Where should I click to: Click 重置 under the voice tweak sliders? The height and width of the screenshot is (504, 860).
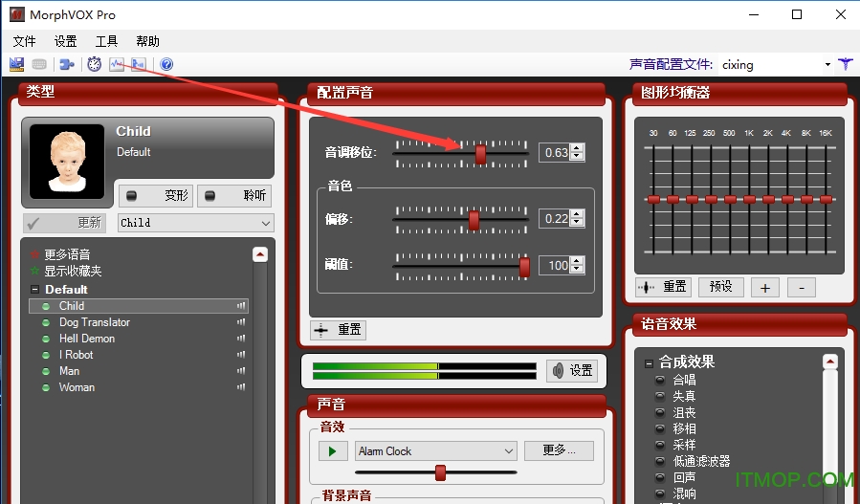pos(339,330)
